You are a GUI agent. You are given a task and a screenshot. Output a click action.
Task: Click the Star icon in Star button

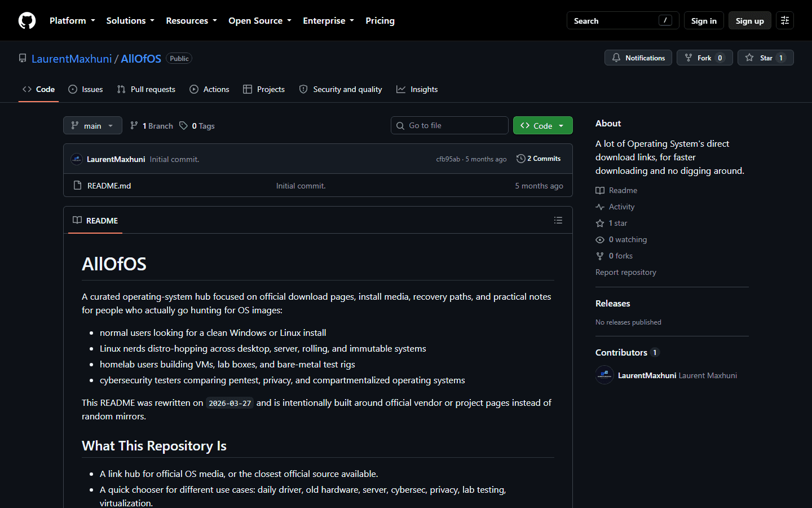click(749, 58)
